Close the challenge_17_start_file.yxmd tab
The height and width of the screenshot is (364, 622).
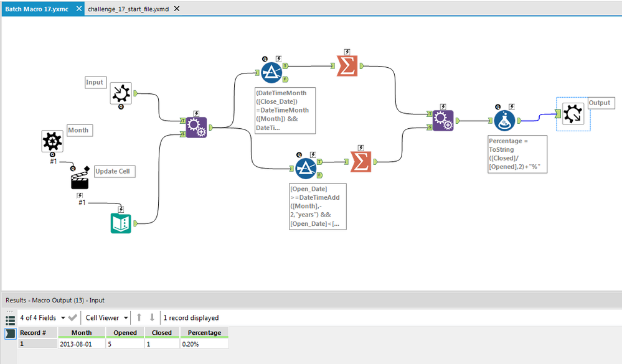coord(177,8)
